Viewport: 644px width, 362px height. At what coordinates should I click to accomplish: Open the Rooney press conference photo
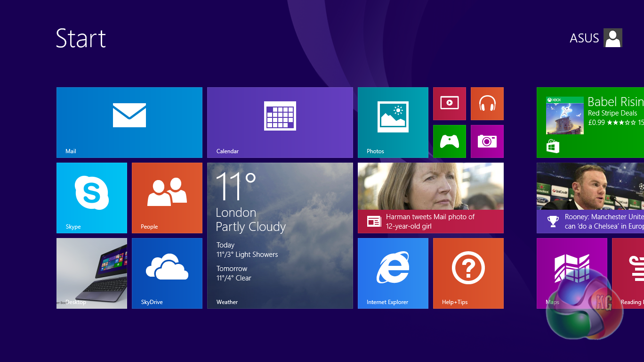tap(590, 186)
